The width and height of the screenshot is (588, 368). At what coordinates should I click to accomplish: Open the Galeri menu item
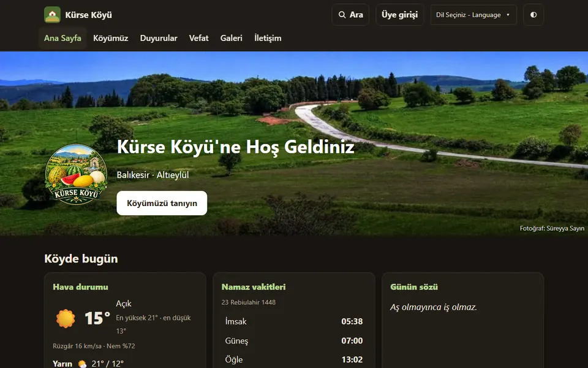coord(232,38)
